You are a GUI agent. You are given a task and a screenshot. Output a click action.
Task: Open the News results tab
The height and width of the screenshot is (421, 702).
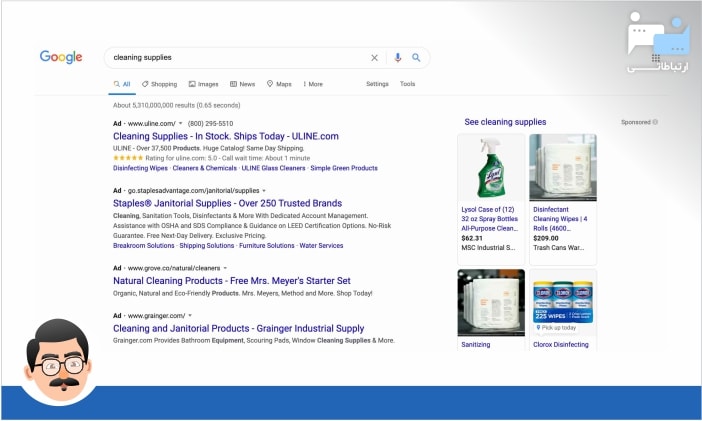(x=242, y=84)
